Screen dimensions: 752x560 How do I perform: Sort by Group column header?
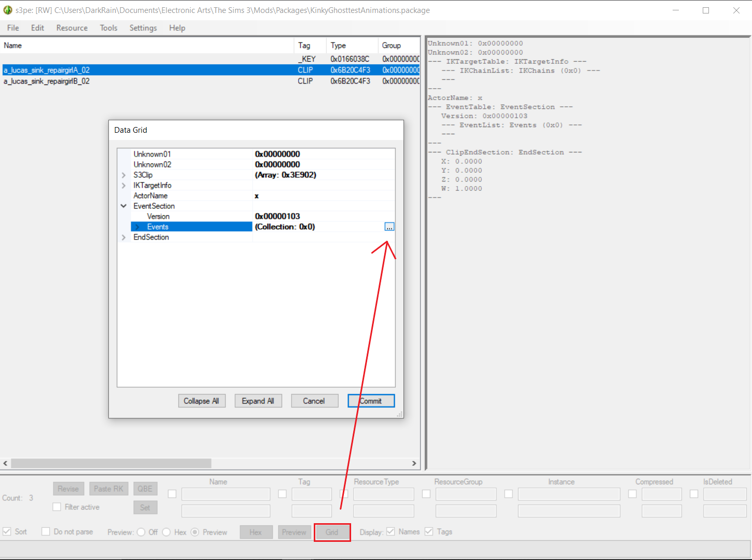[398, 46]
